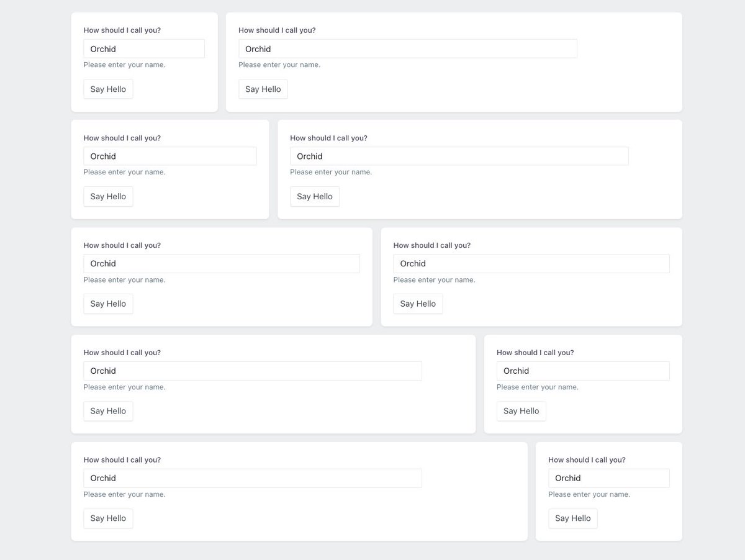
Task: Click Say Hello in middle-row right card
Action: pos(418,304)
